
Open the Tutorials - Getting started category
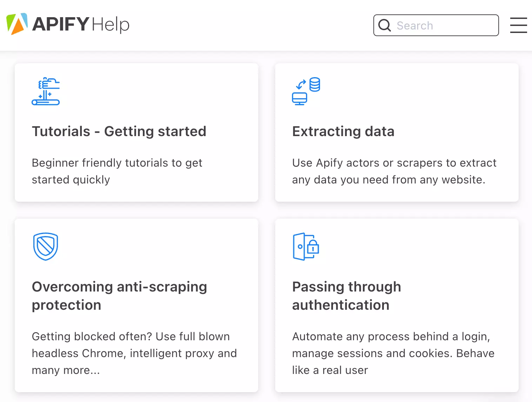(x=119, y=131)
